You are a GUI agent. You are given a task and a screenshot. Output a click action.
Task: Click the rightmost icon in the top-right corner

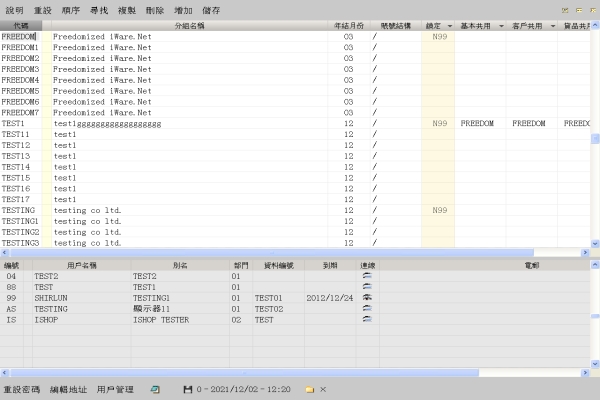[592, 9]
